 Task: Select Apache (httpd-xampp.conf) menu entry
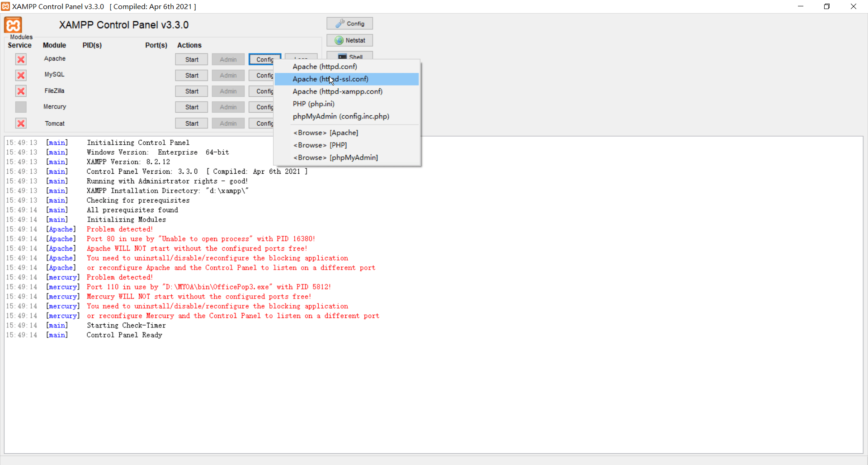[x=347, y=91]
